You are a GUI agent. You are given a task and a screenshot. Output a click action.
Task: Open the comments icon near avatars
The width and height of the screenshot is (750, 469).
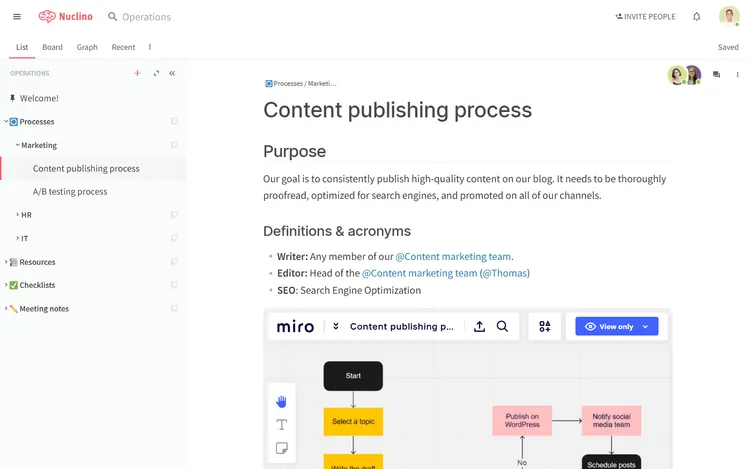tap(716, 75)
